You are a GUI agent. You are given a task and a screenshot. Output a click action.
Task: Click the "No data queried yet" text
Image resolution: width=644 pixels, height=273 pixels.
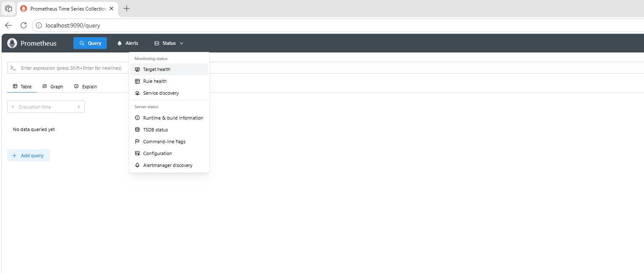34,129
